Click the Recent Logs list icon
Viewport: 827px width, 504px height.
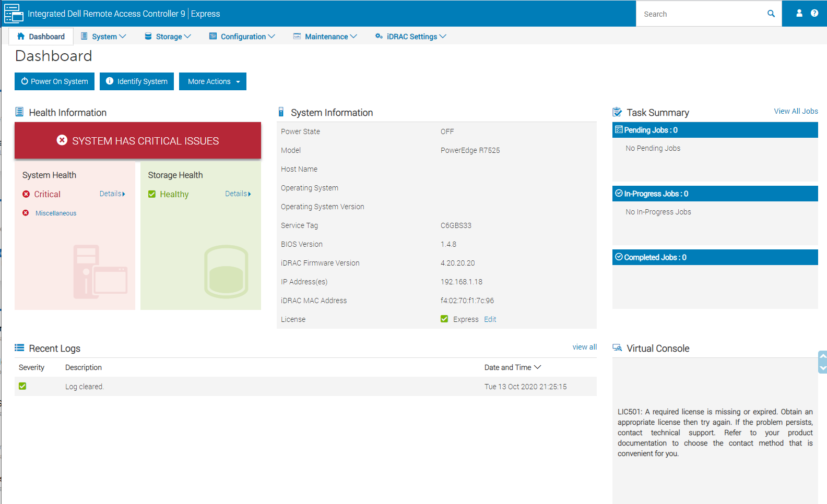click(19, 348)
